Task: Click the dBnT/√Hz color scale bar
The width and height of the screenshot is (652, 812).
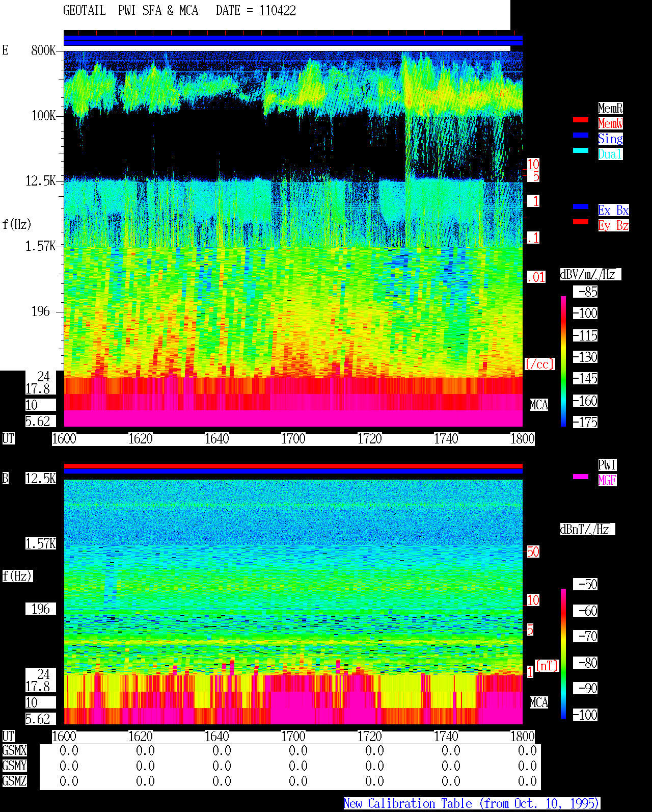Action: point(563,654)
